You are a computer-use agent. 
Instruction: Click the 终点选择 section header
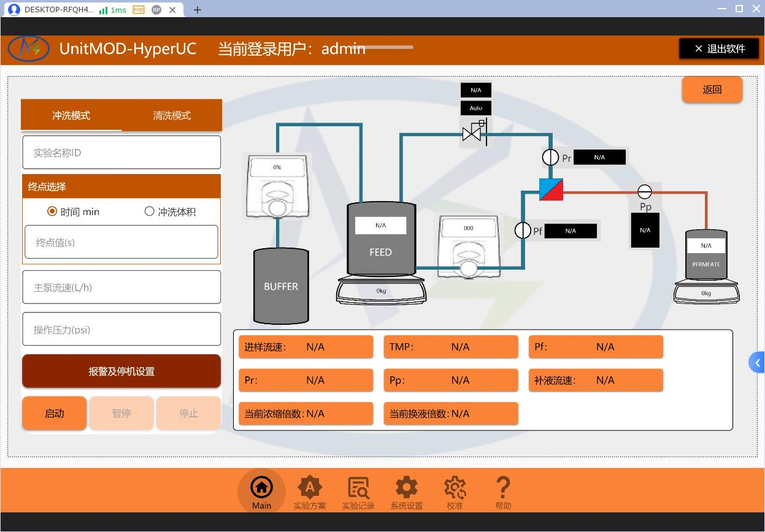pyautogui.click(x=121, y=186)
